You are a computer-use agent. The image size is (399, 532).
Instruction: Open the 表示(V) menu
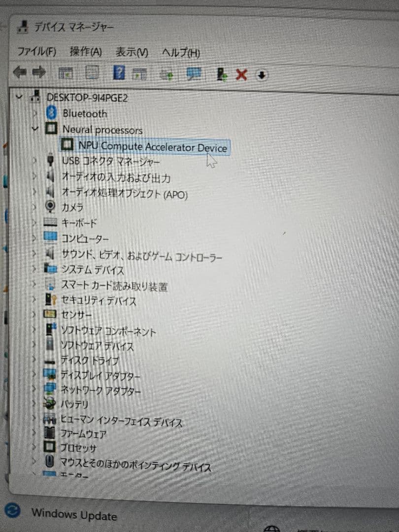click(132, 52)
